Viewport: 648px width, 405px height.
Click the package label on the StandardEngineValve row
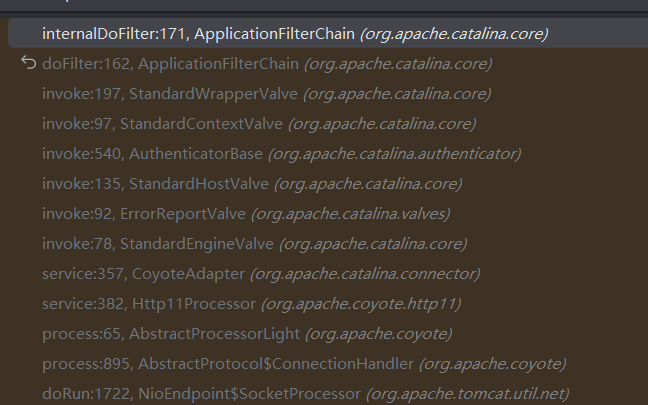373,244
